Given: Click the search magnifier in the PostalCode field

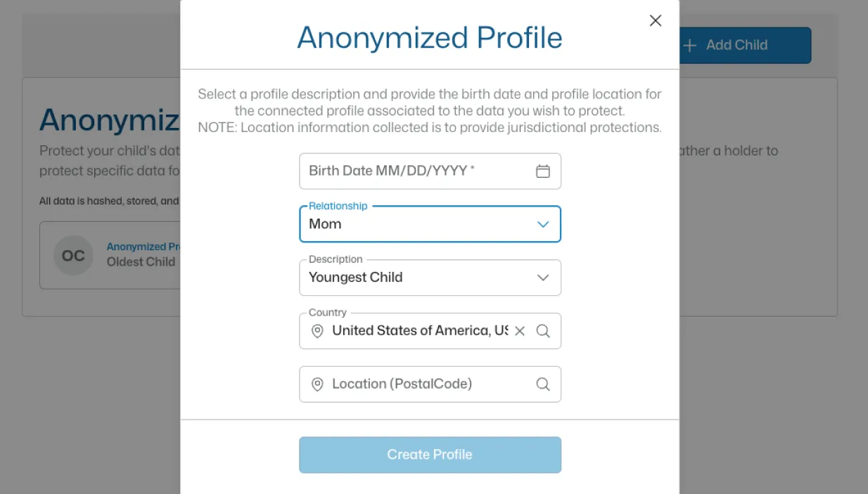Looking at the screenshot, I should pyautogui.click(x=542, y=384).
